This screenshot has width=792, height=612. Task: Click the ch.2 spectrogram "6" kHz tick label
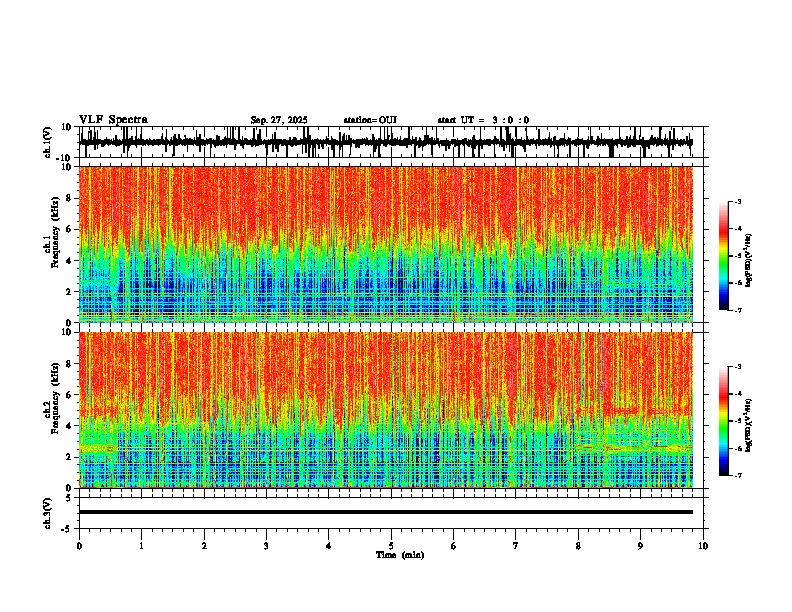pyautogui.click(x=69, y=395)
